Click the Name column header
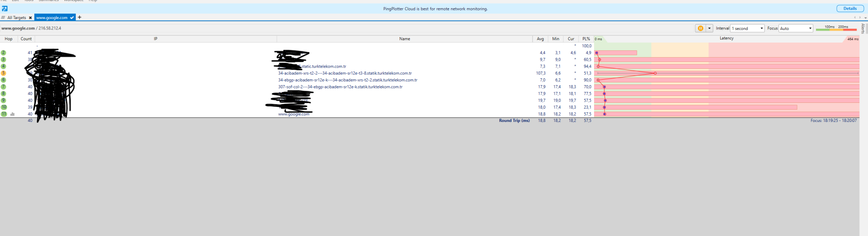Viewport: 868px width, 236px height. click(x=405, y=39)
